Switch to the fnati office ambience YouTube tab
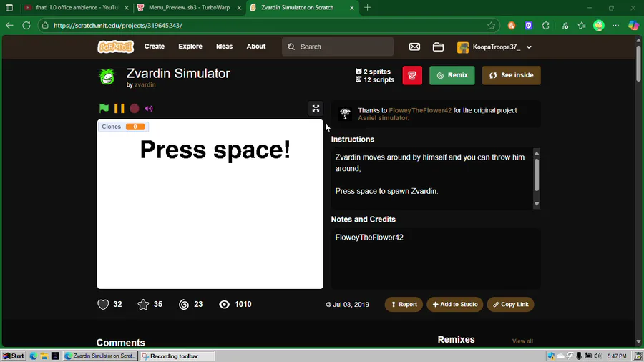644x362 pixels. (76, 7)
